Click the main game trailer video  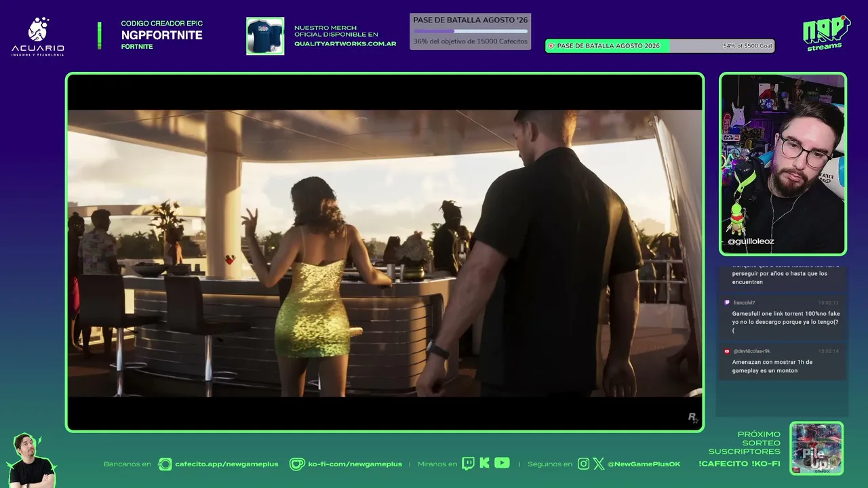point(384,252)
